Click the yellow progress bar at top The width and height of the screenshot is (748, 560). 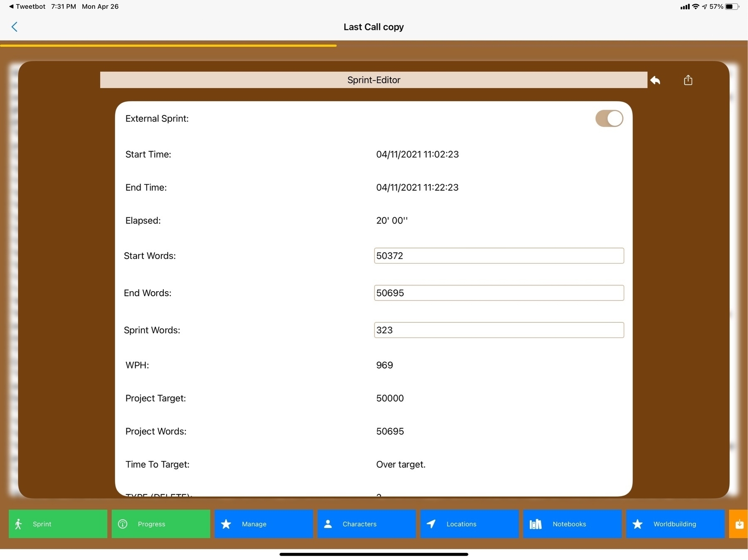click(168, 45)
